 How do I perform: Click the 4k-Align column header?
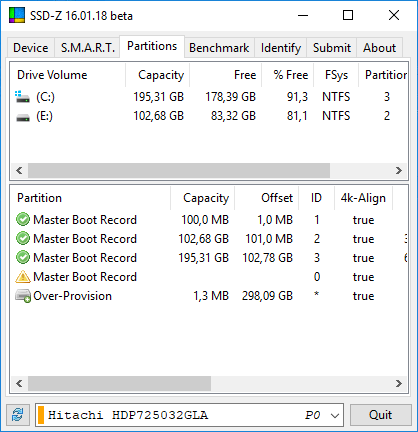click(x=363, y=198)
